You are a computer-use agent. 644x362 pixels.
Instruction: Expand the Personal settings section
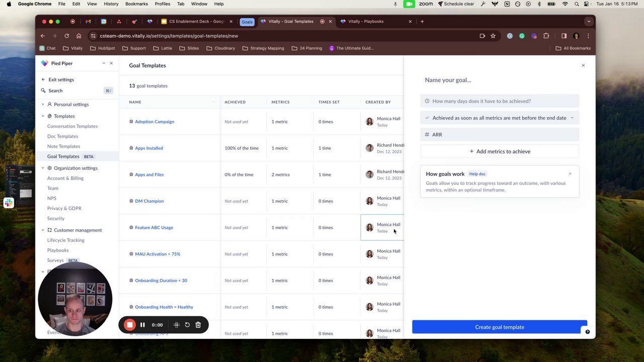tap(43, 104)
